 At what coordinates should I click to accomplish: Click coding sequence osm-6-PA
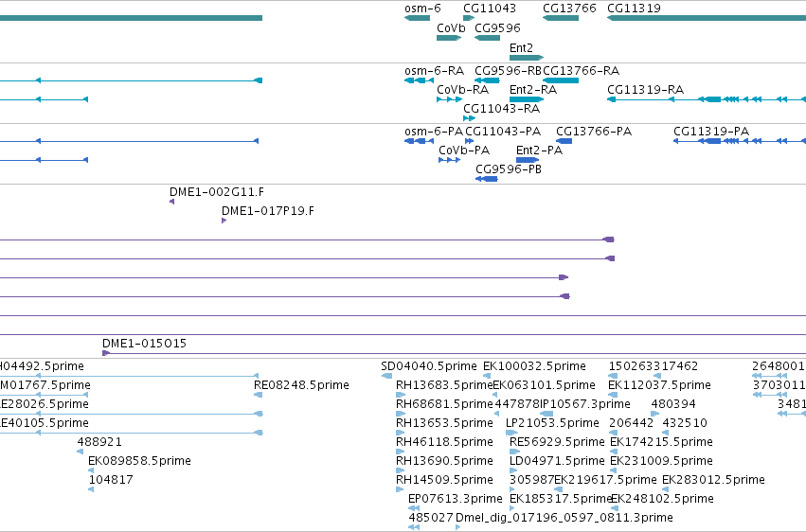419,141
